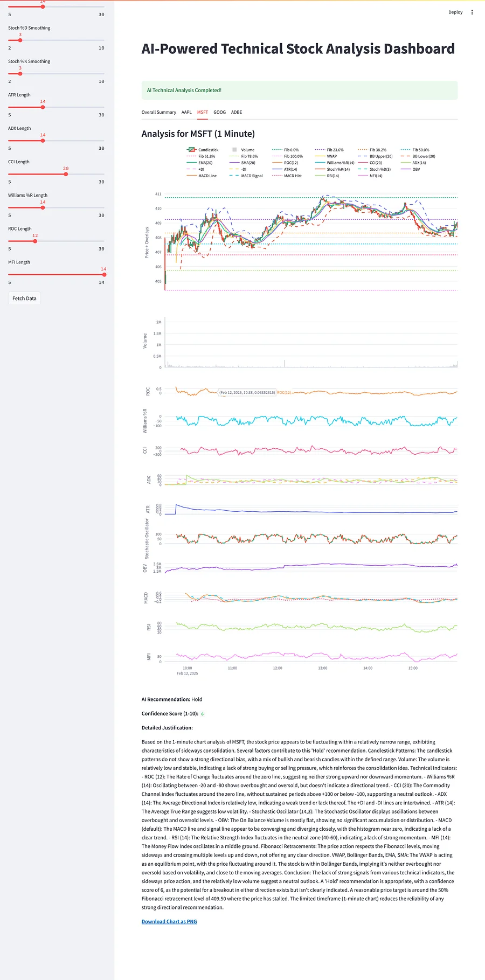
Task: Toggle the CCI(20) legend entry
Action: 370,163
